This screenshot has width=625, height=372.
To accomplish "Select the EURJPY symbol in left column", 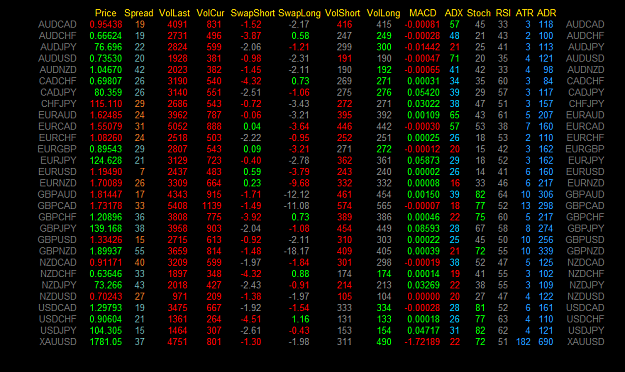I will click(58, 161).
